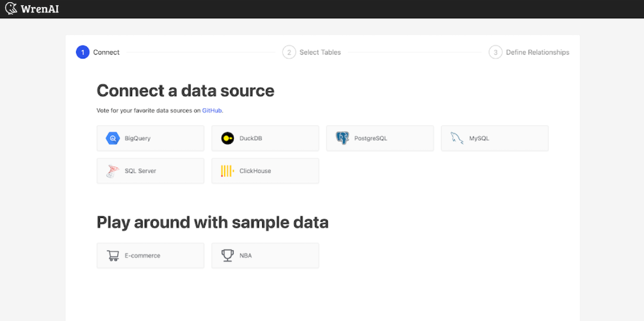
Task: Click the step 1 numbered circle
Action: tap(82, 52)
